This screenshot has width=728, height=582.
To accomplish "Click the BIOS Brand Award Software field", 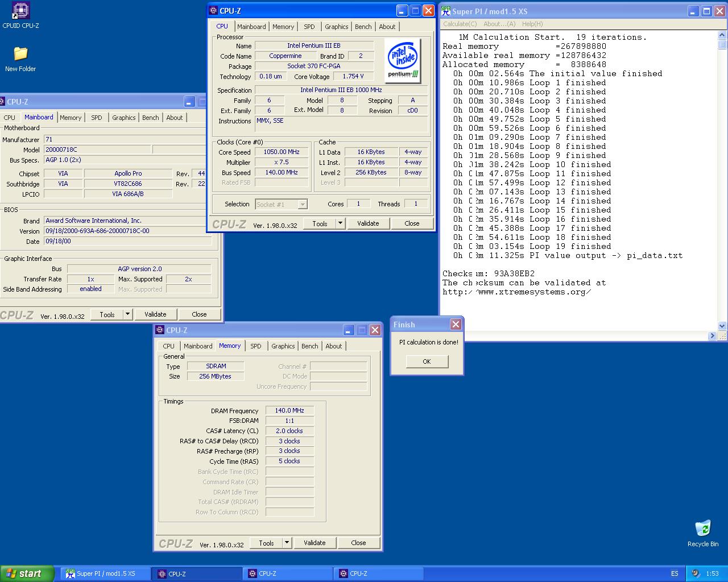I will pyautogui.click(x=128, y=221).
